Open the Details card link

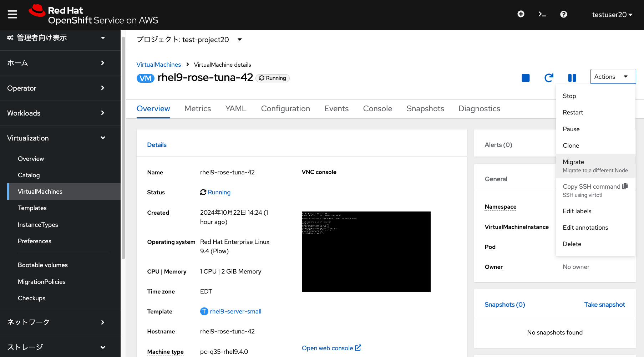(157, 145)
